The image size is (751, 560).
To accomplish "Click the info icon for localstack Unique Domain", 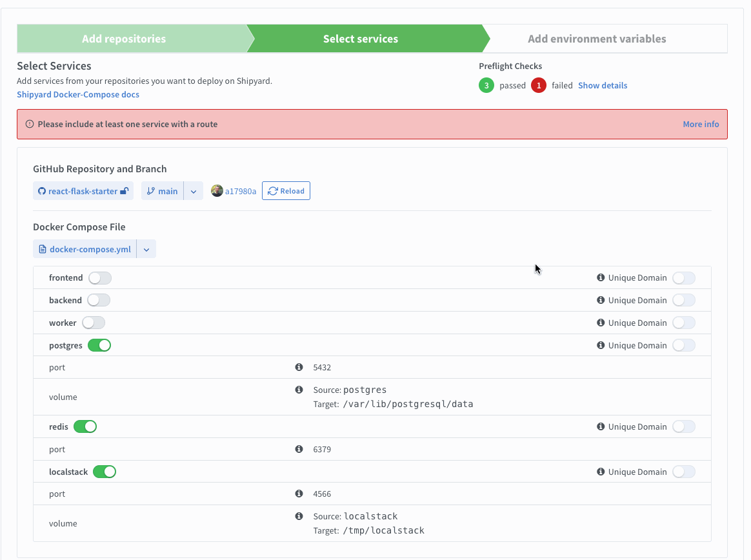I will tap(601, 472).
